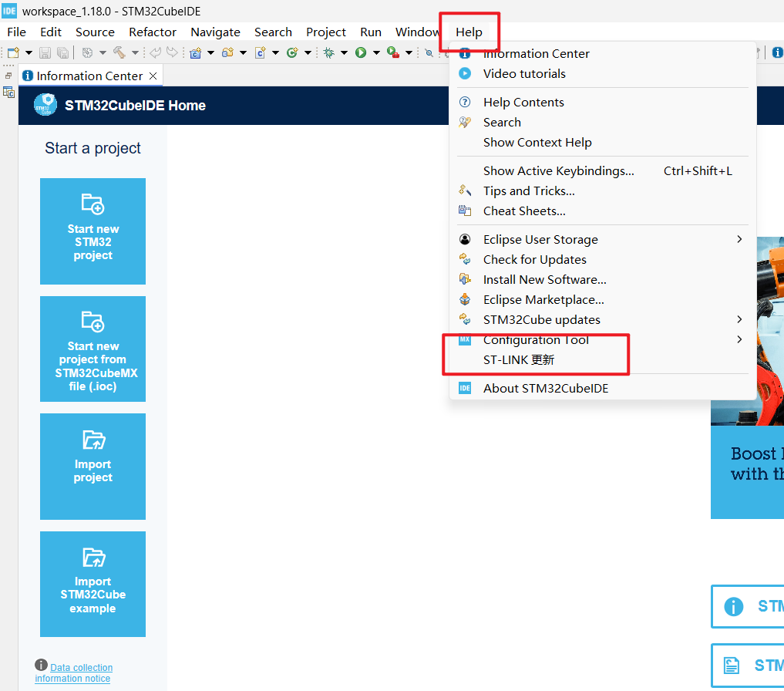Screen dimensions: 784x691
Task: Click Import STM32Cube example tile
Action: pyautogui.click(x=93, y=584)
